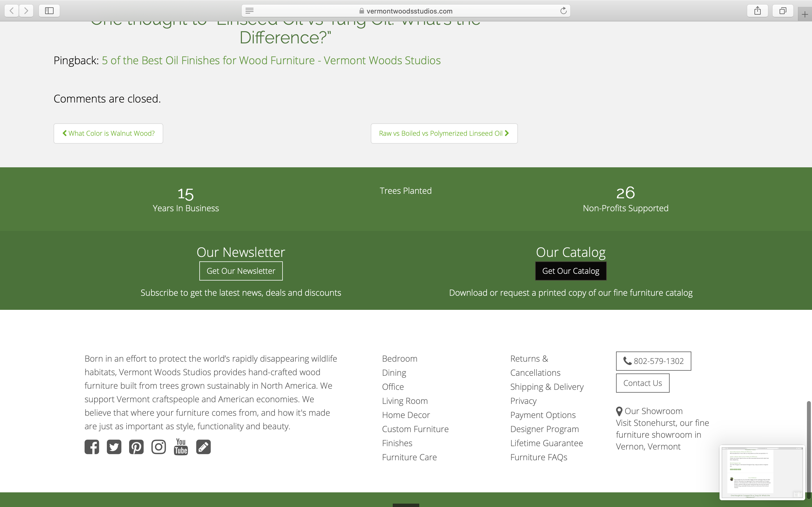Reload the page with refresh icon

click(x=563, y=11)
